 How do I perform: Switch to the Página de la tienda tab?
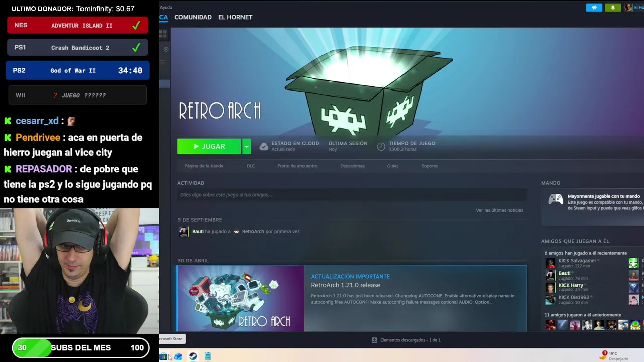[x=204, y=166]
